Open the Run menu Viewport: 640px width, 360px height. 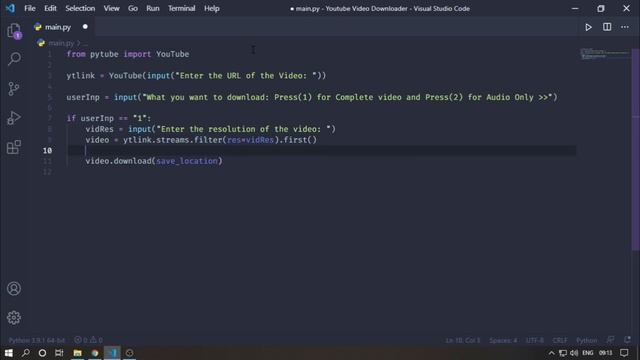(153, 8)
